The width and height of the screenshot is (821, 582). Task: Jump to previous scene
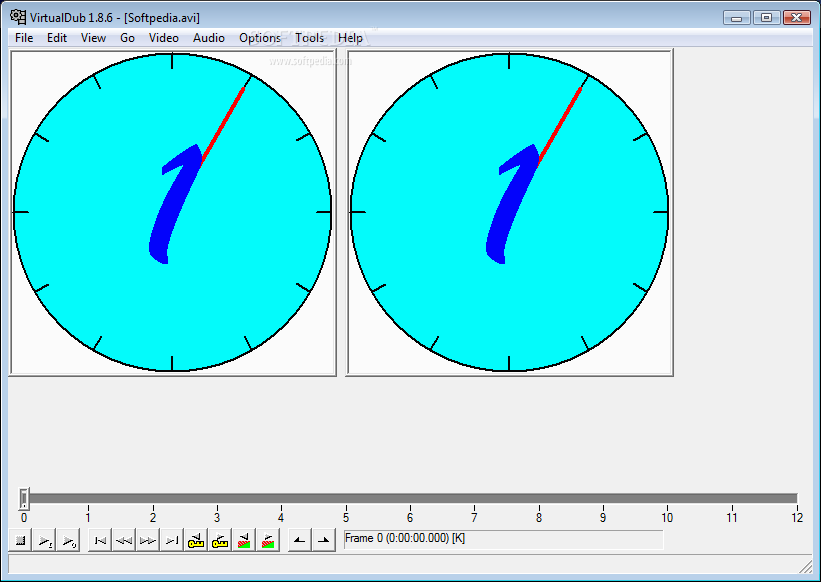(244, 541)
